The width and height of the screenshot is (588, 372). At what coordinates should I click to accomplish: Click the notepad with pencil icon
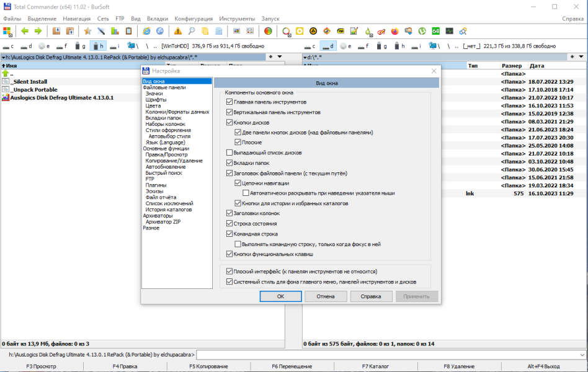[x=354, y=31]
